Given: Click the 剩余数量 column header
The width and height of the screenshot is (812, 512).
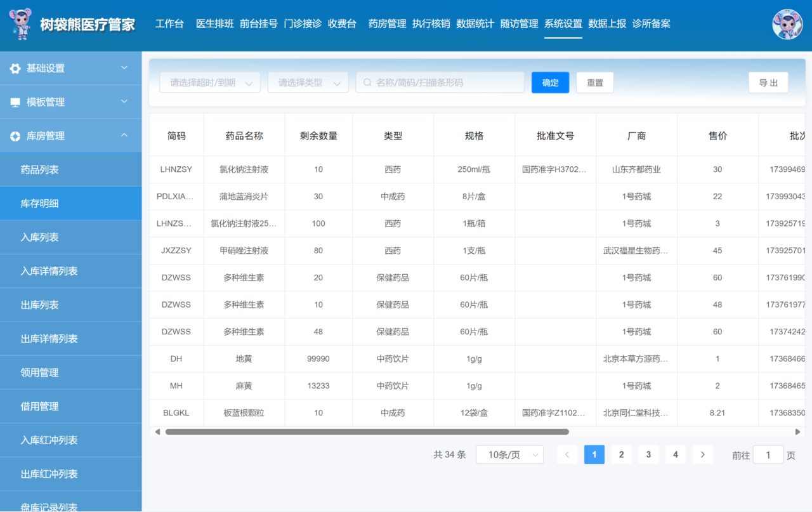Looking at the screenshot, I should [x=318, y=136].
